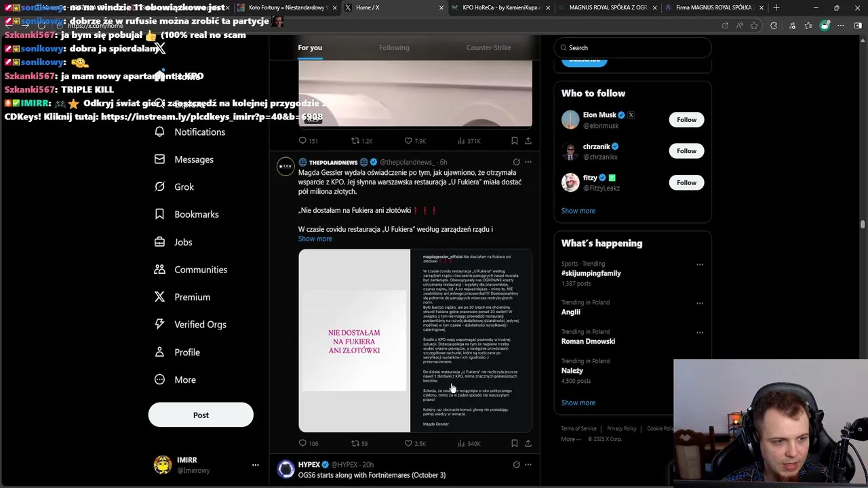Share the video post

(x=528, y=141)
